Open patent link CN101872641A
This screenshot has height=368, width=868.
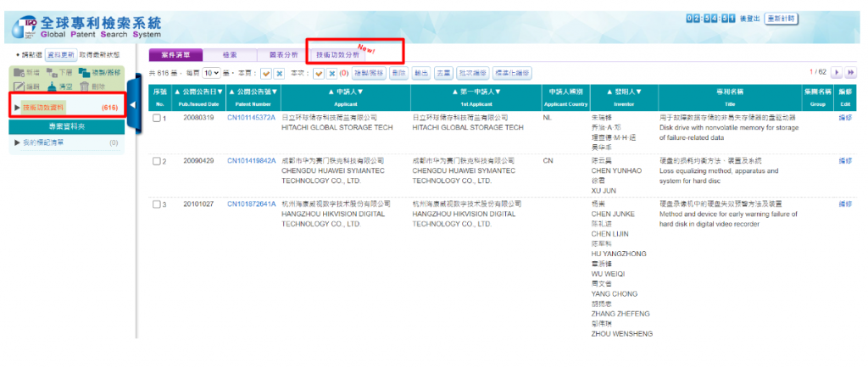[251, 204]
